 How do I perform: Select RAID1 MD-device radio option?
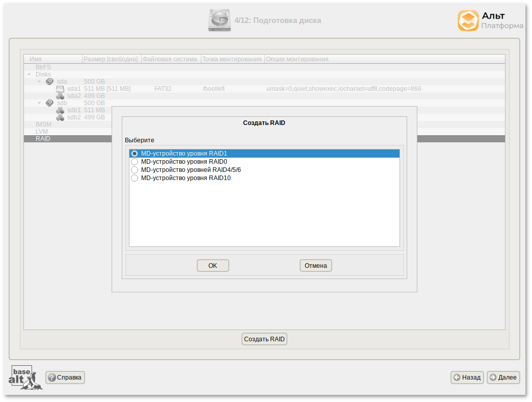[x=135, y=154]
